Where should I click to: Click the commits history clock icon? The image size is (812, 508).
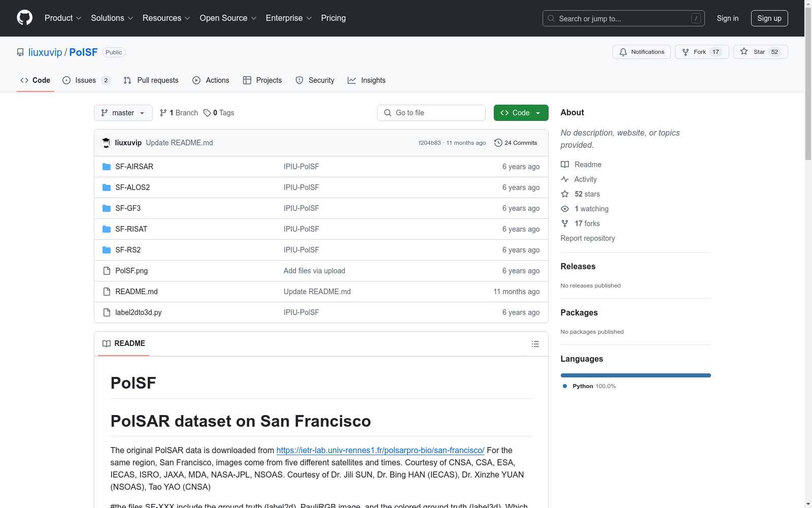coord(498,143)
